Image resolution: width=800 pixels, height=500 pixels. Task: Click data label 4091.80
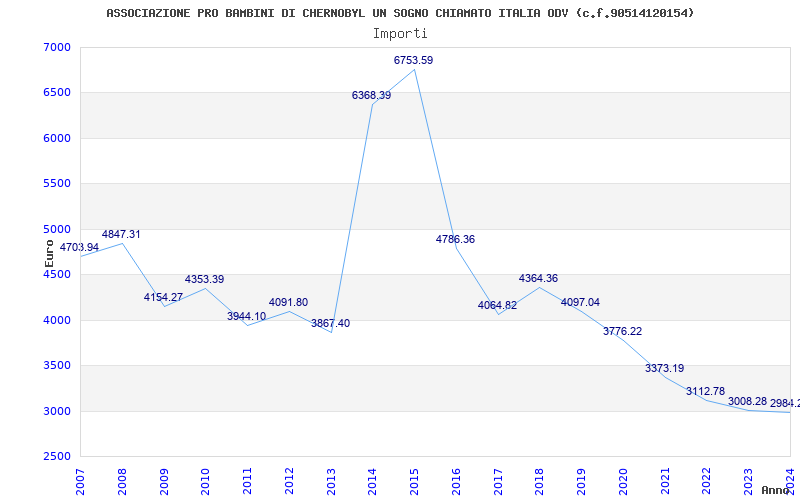pos(288,303)
